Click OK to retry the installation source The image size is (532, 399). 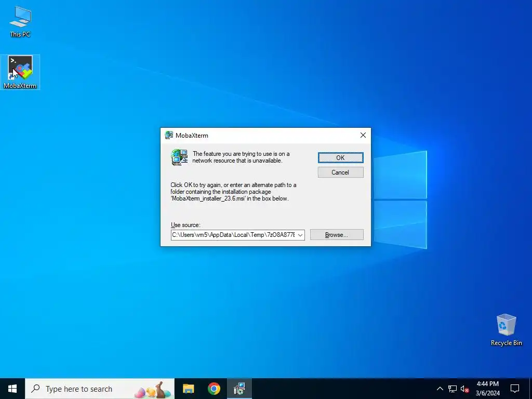tap(340, 157)
